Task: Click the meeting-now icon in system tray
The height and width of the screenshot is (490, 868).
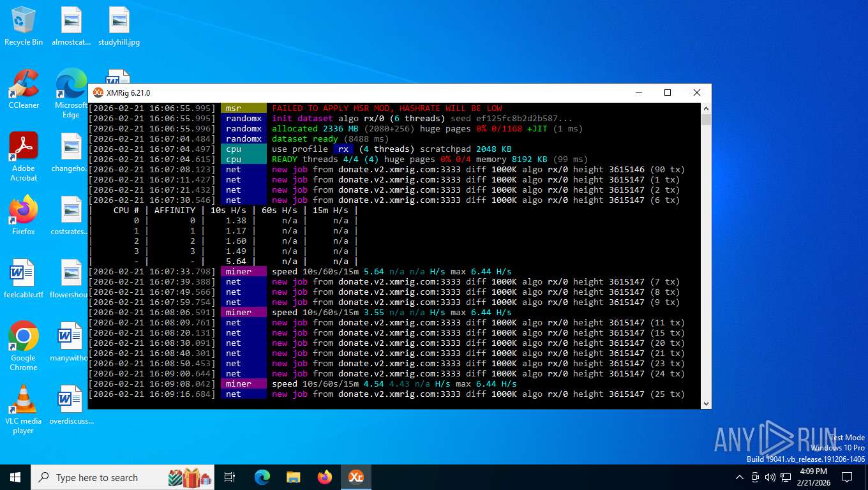Action: click(x=755, y=477)
